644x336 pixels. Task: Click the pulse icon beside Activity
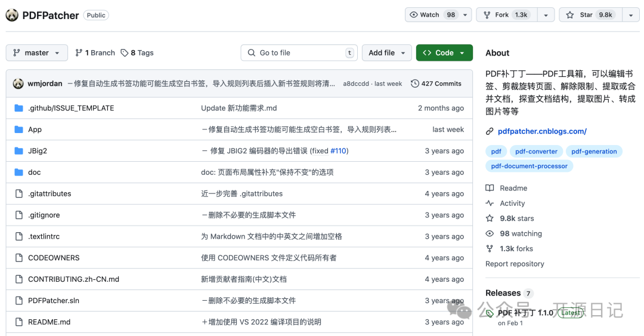pos(490,203)
